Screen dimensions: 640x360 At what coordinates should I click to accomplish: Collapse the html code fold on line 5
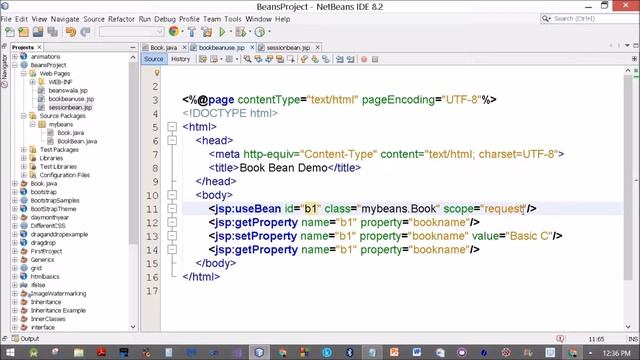click(x=172, y=127)
